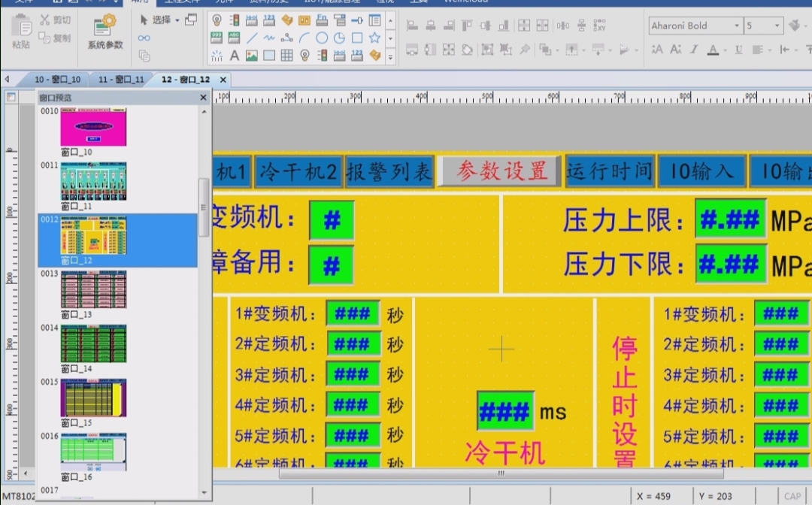The height and width of the screenshot is (505, 812).
Task: Toggle italic text formatting
Action: click(x=695, y=50)
